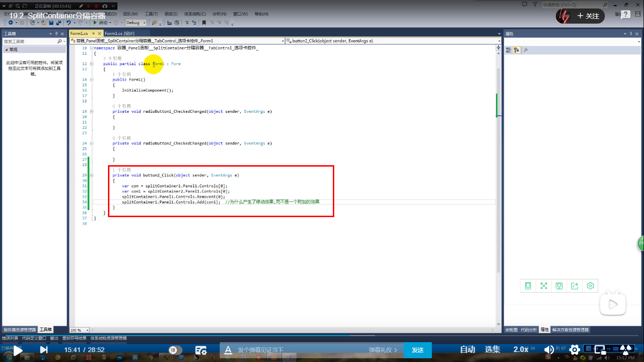Open the 输出 output tab
644x362 pixels.
pyautogui.click(x=54, y=338)
